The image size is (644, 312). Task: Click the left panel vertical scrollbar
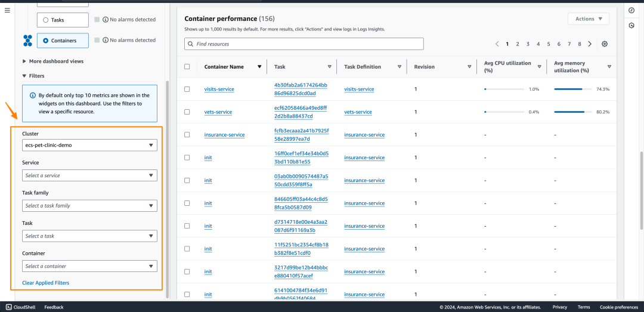pyautogui.click(x=167, y=189)
